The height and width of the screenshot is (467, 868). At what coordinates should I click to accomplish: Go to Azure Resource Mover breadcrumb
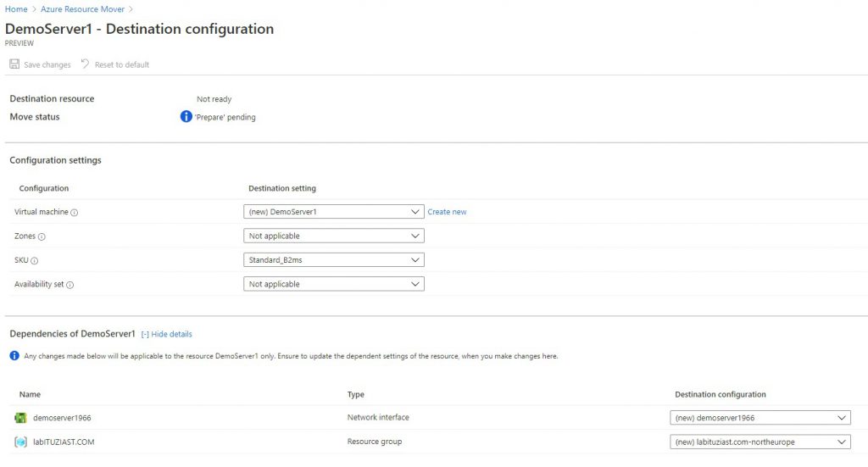click(82, 8)
